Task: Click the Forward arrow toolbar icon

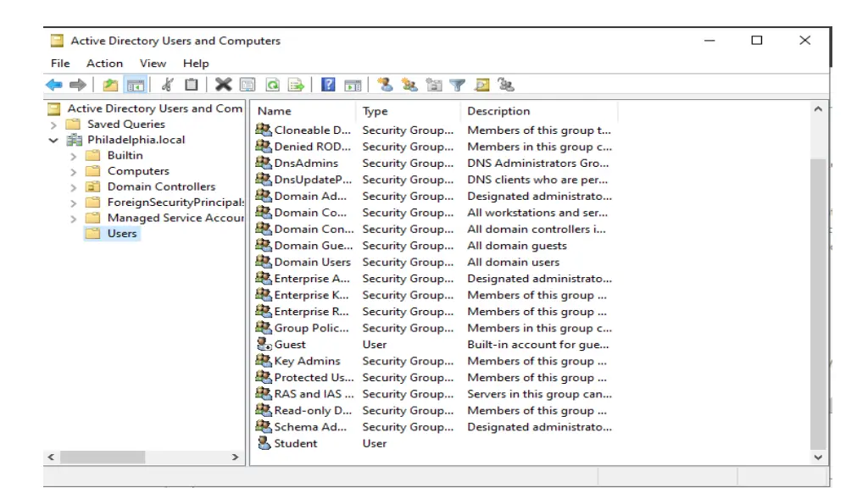Action: pyautogui.click(x=77, y=85)
